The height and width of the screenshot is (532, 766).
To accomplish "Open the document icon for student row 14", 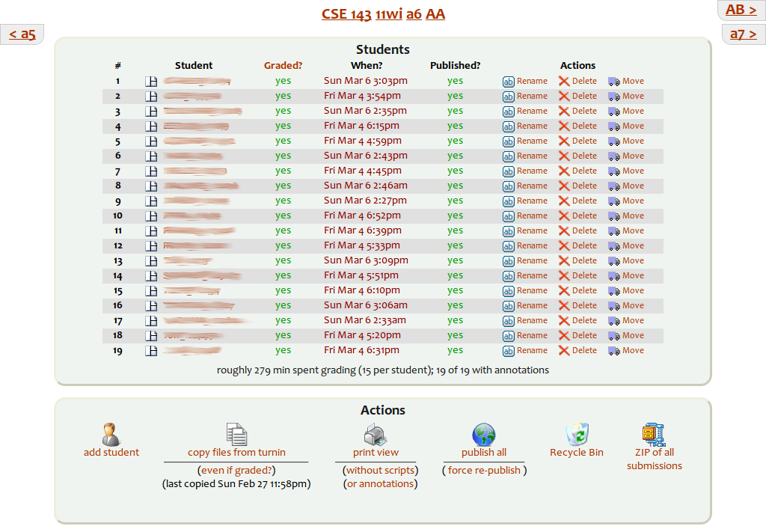I will point(151,276).
